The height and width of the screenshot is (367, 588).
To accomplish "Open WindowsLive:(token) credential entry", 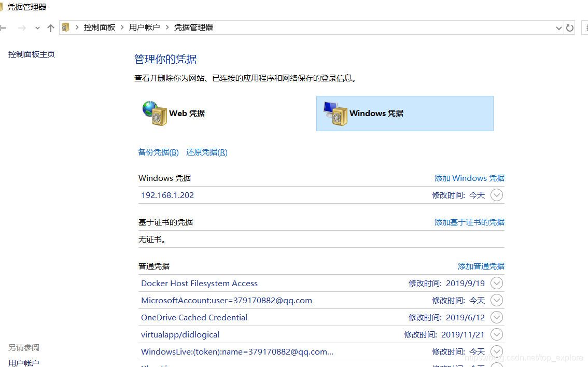I will click(x=321, y=352).
